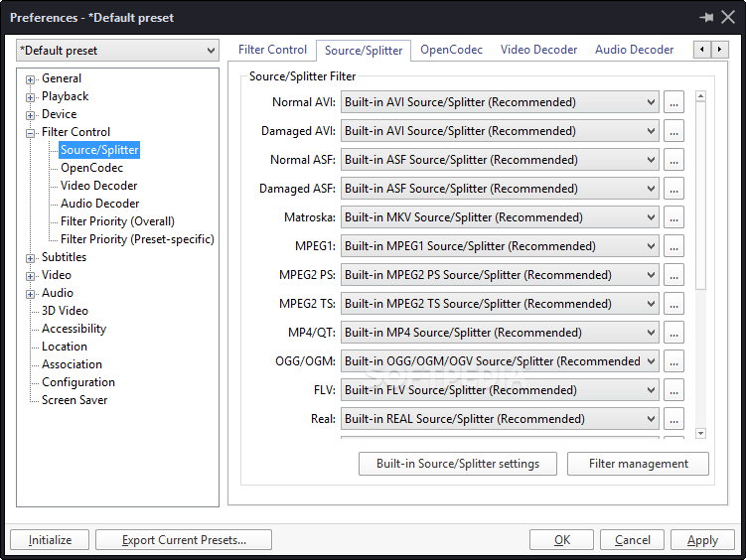Click Export Current Presets button
746x560 pixels.
pyautogui.click(x=184, y=540)
